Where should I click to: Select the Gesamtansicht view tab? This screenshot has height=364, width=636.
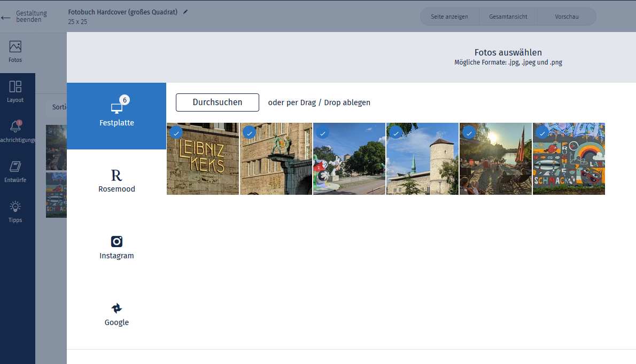click(508, 17)
